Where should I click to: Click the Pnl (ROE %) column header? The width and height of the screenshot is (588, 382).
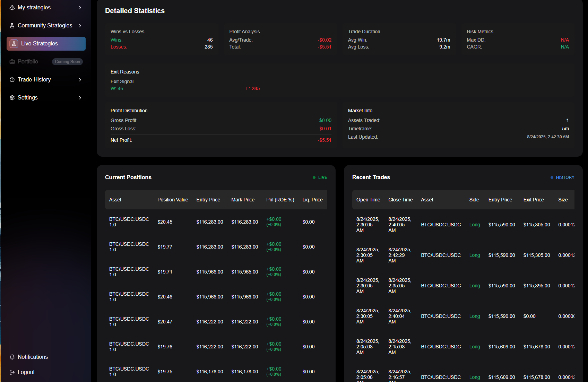[x=280, y=200]
